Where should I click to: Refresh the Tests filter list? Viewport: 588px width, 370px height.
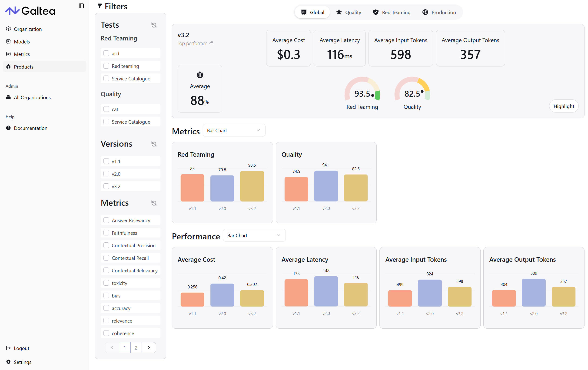154,25
